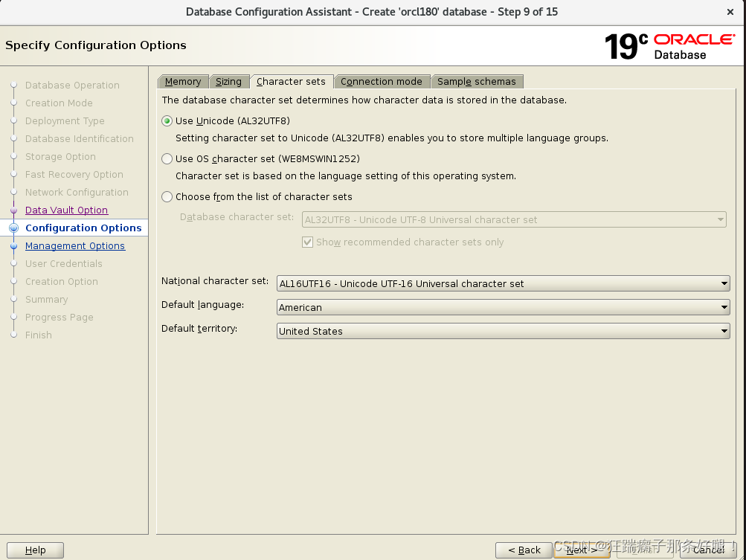Click the Fast Recovery Option step label
The image size is (746, 560).
pyautogui.click(x=74, y=175)
